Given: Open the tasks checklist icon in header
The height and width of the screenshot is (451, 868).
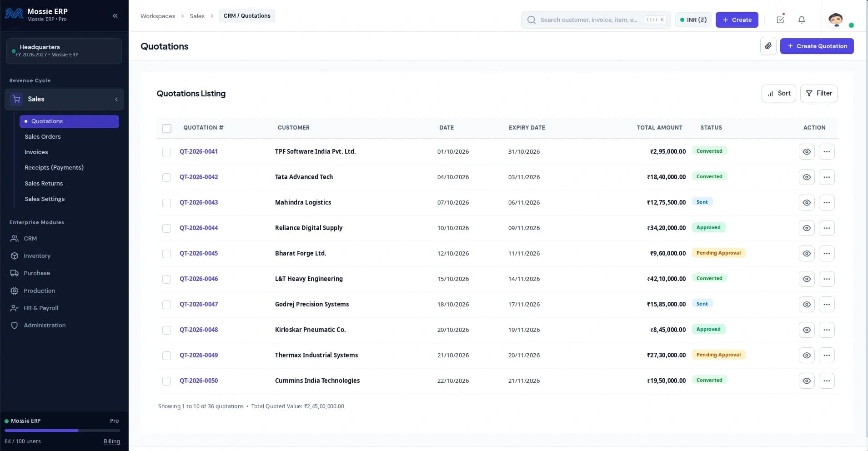Looking at the screenshot, I should pyautogui.click(x=780, y=20).
